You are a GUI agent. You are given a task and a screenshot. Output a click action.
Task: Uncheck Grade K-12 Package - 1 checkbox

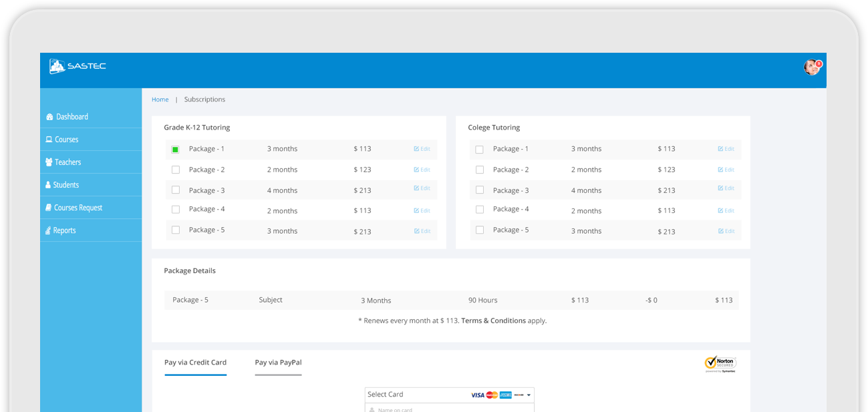pyautogui.click(x=176, y=150)
